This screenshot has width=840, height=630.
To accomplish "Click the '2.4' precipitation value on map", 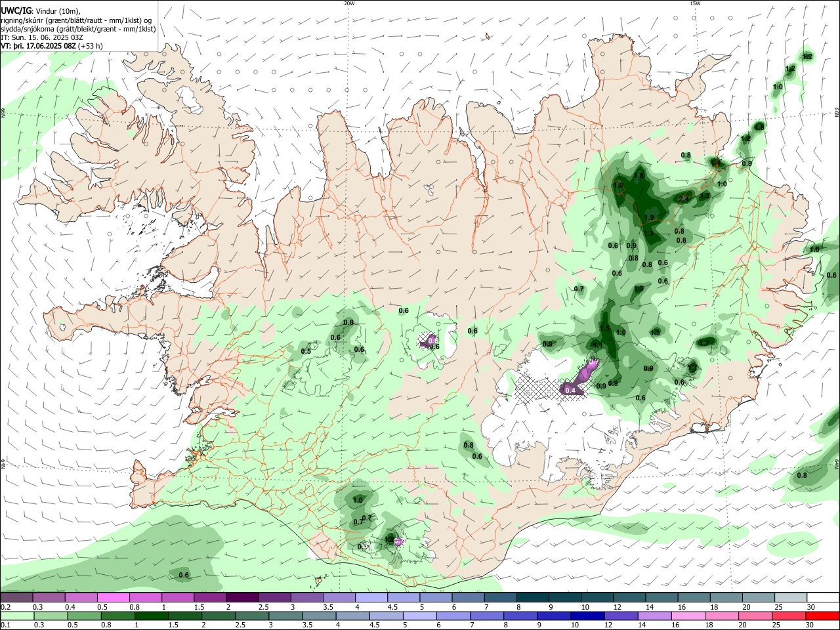I will 683,198.
